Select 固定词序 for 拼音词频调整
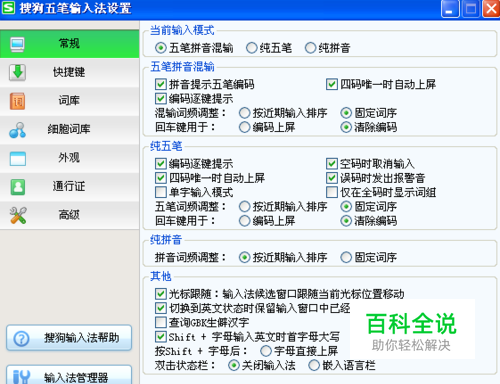Screen dimensions: 500x384 346,257
